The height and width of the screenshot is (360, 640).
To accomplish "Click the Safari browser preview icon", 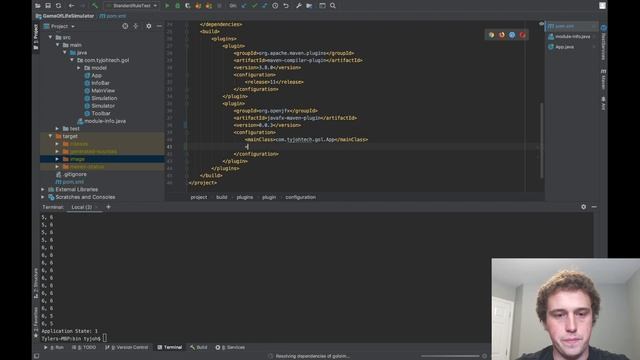I will (x=512, y=35).
